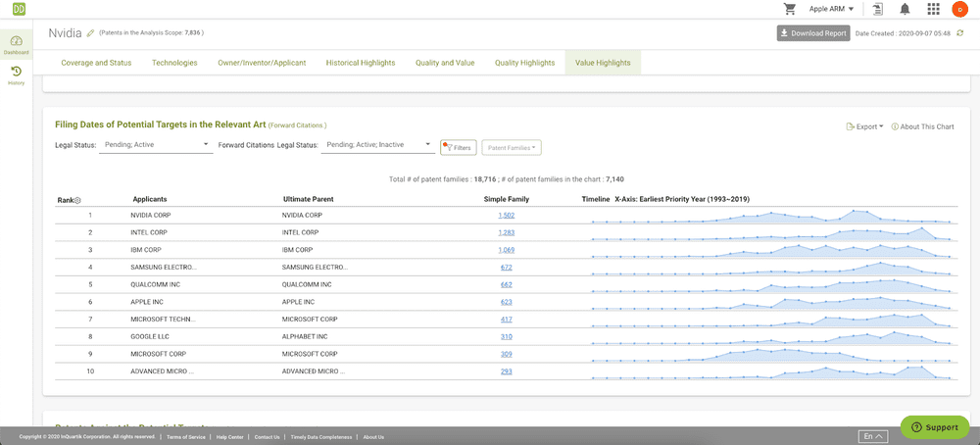Screen dimensions: 980x445
Task: Click the Rank settings gear icon
Action: (77, 200)
